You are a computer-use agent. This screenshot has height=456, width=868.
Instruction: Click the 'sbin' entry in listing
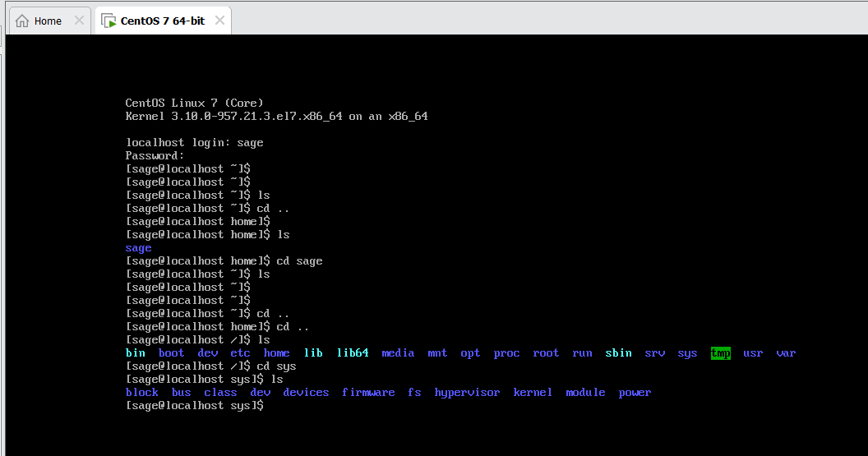click(618, 353)
